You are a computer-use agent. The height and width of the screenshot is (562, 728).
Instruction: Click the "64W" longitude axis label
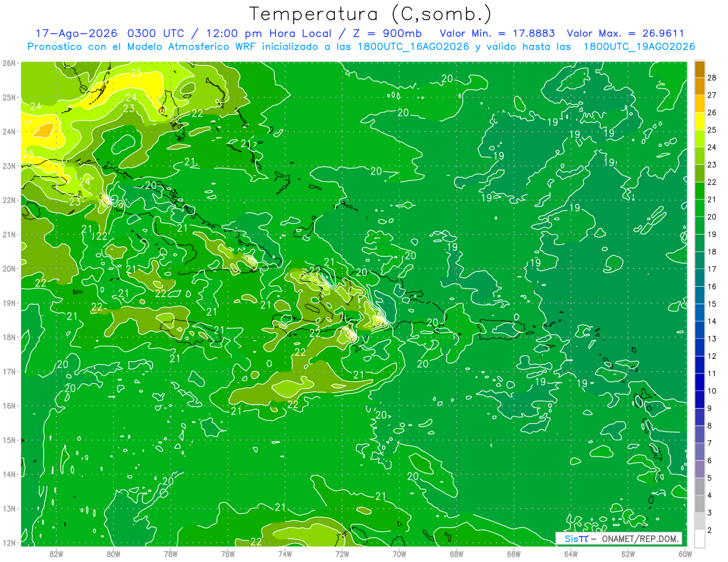click(x=571, y=554)
